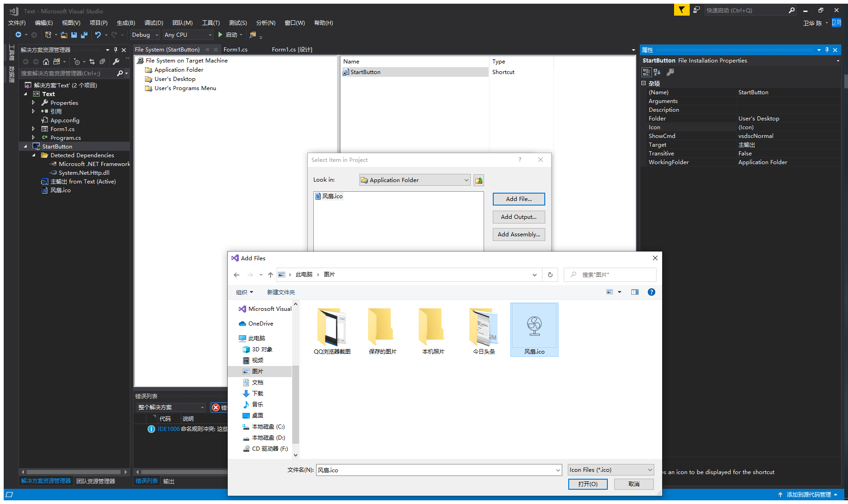Click the 打开(O) button
Viewport: 848px width, 504px height.
click(588, 484)
